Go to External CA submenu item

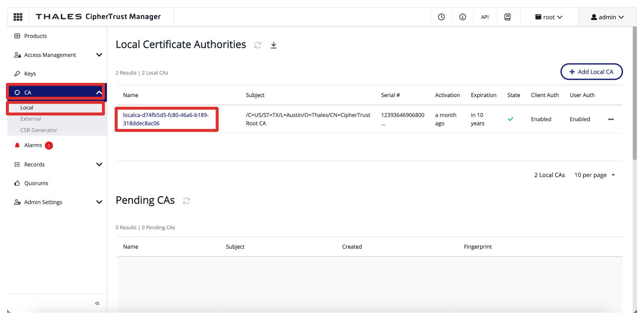31,119
